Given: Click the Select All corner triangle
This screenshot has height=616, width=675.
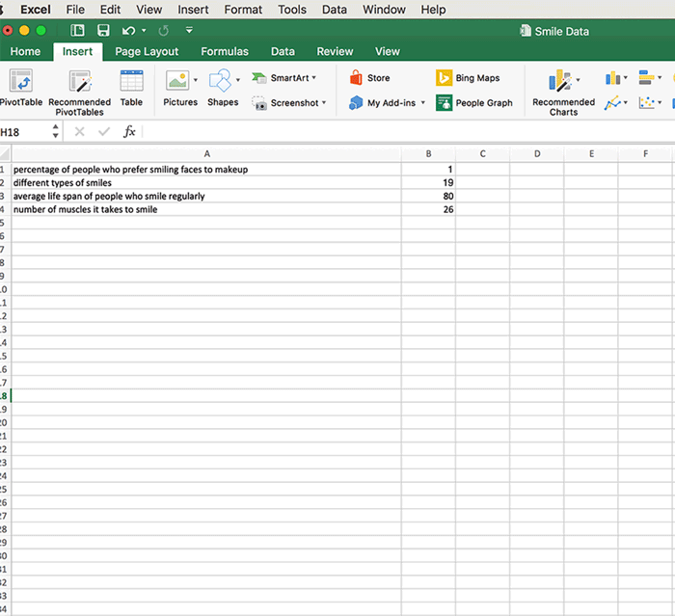Looking at the screenshot, I should pos(5,153).
